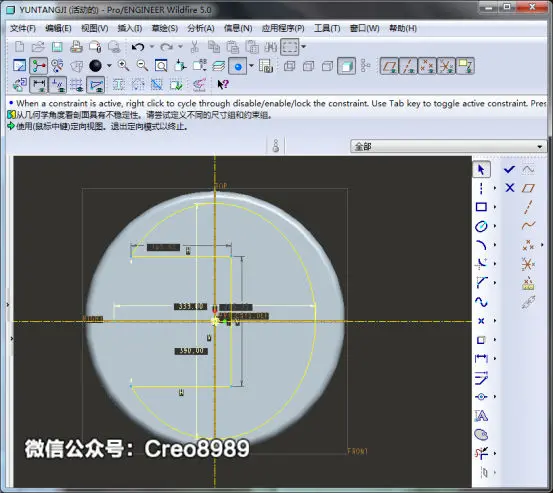
Task: Expand the undo history dropdown arrow
Action: (x=152, y=47)
